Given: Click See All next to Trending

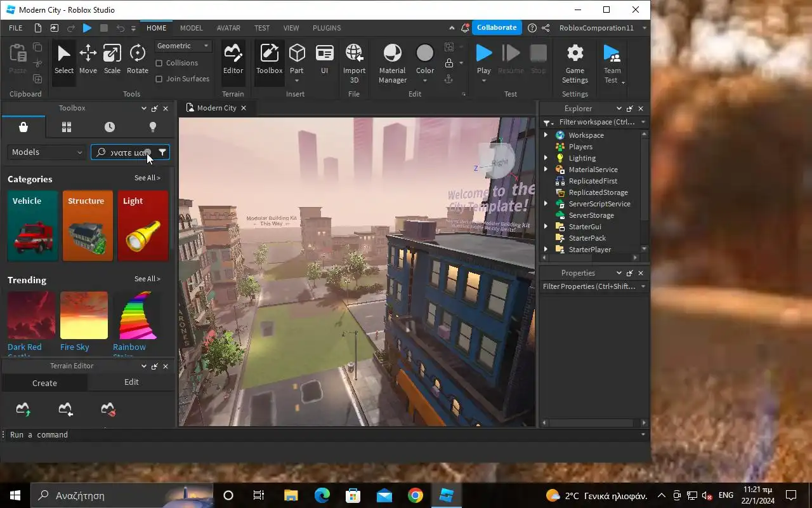Looking at the screenshot, I should (x=147, y=279).
